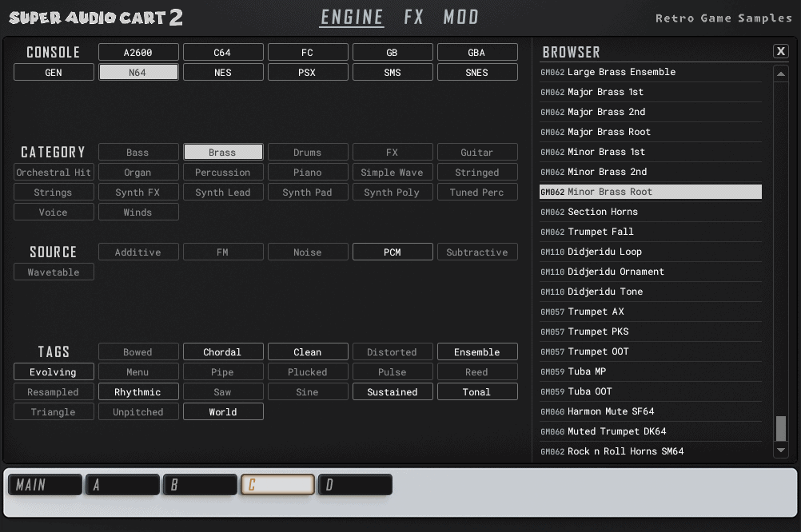Enable the GEN console filter

pos(54,72)
